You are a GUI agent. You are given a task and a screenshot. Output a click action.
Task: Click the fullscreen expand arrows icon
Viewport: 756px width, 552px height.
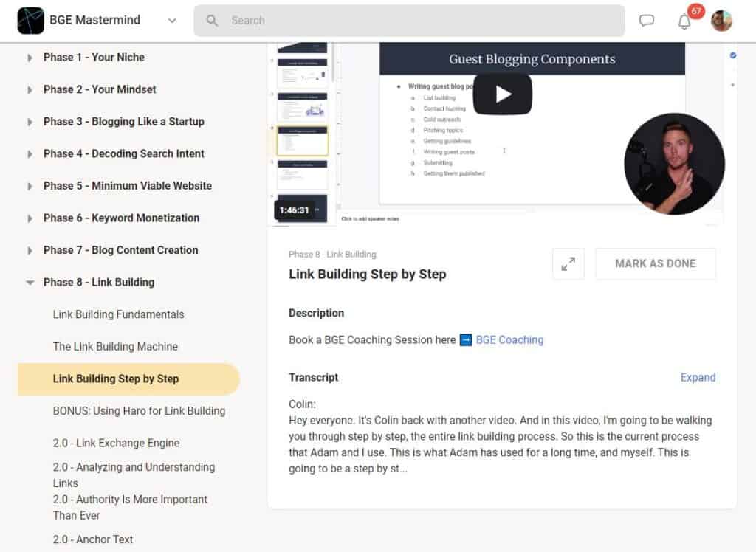click(568, 263)
